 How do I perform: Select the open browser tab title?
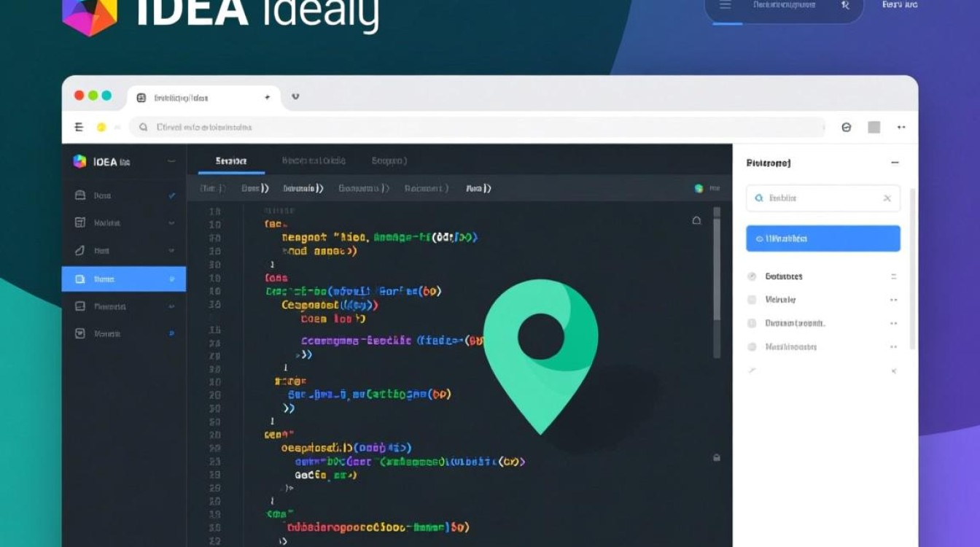[x=181, y=98]
